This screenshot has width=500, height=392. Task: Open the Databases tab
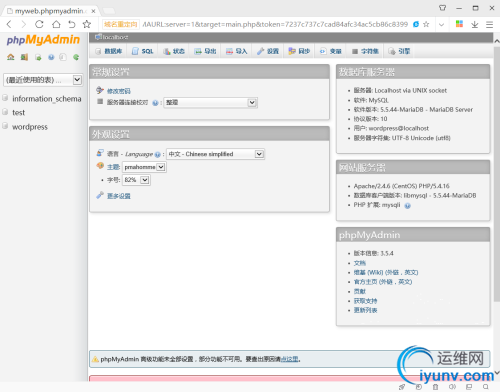coord(109,51)
